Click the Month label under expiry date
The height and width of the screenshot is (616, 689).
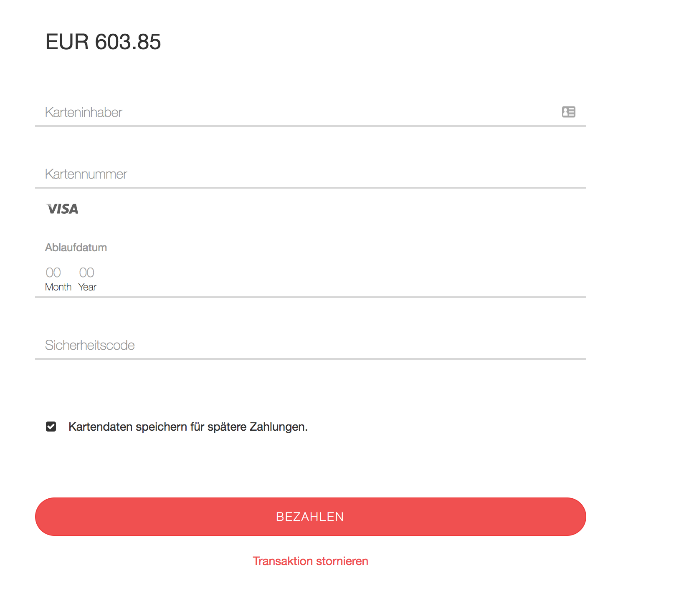58,287
